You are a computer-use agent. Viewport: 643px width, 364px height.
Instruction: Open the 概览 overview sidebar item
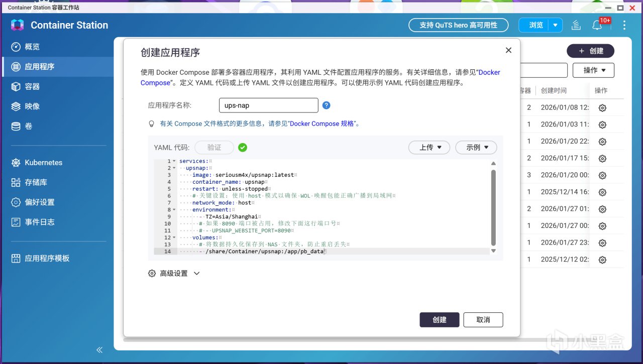tap(57, 47)
